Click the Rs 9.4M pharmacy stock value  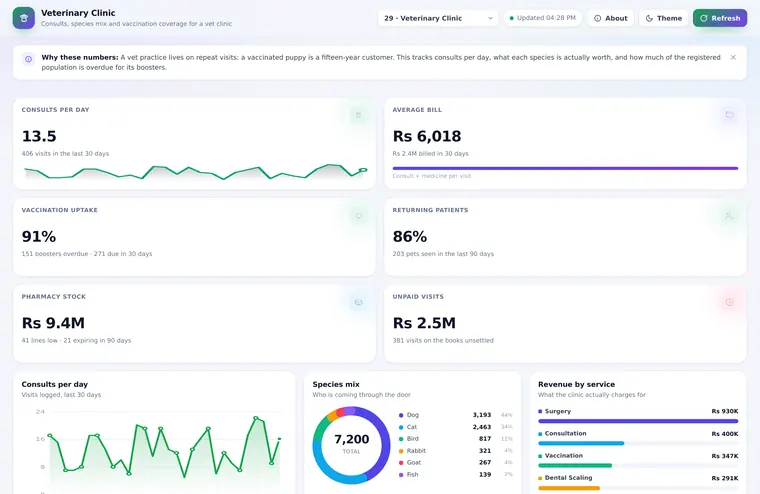click(53, 323)
